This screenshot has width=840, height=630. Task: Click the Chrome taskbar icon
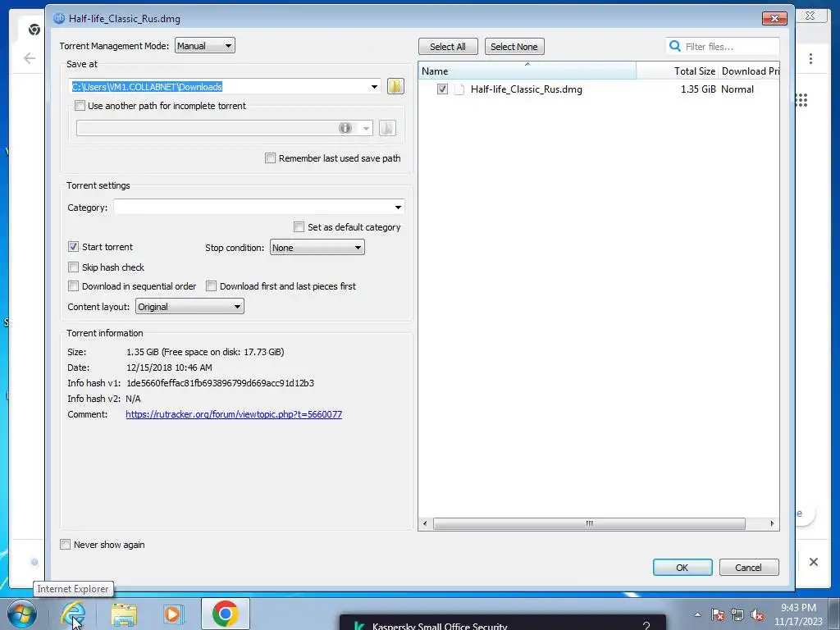[226, 614]
